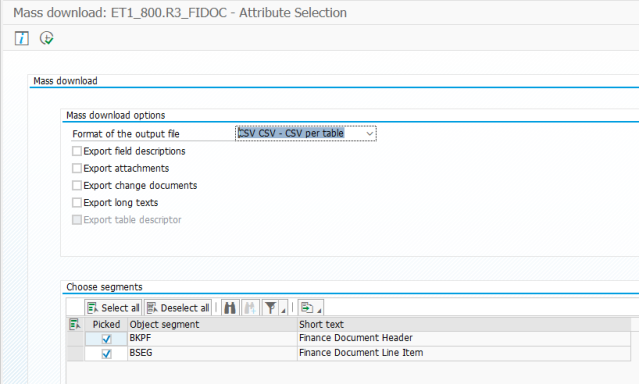Image resolution: width=639 pixels, height=384 pixels.
Task: Click the Finance Document Line Item cell
Action: 464,353
